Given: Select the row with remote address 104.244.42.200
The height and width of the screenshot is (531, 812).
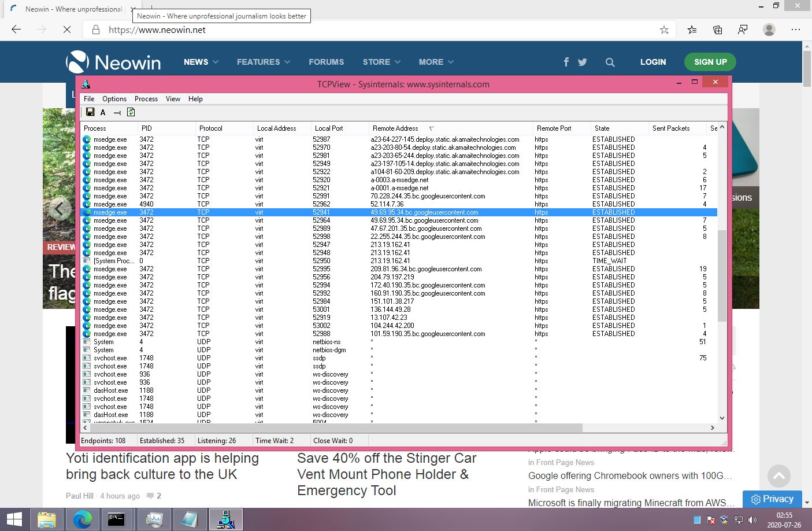Looking at the screenshot, I should 399,326.
